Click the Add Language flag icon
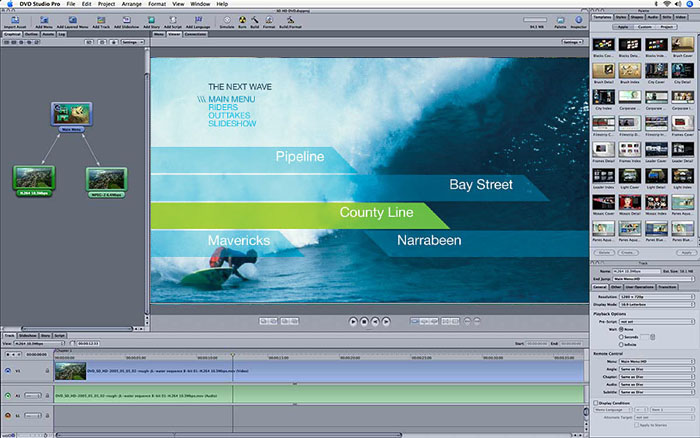This screenshot has width=700, height=438. pos(198,20)
